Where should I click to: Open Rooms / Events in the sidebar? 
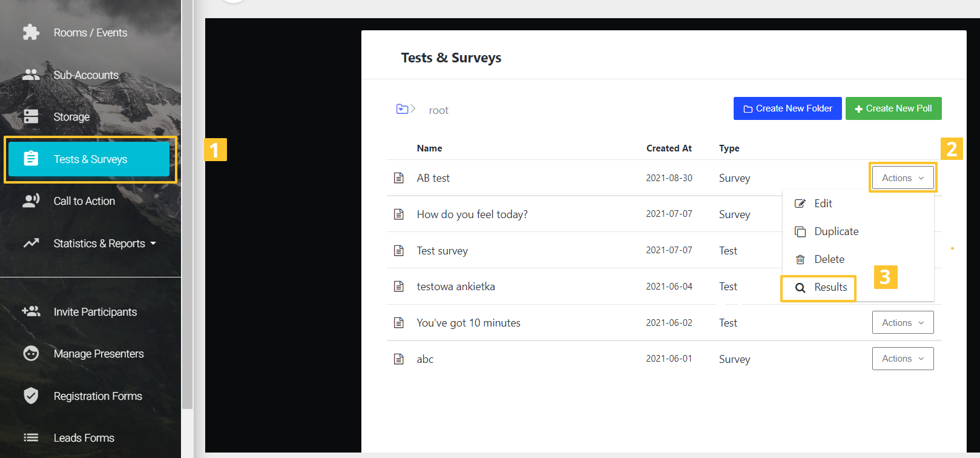coord(90,33)
